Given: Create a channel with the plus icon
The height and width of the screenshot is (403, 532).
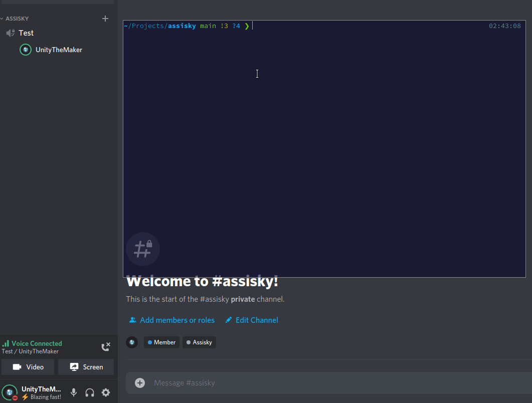Looking at the screenshot, I should [105, 19].
